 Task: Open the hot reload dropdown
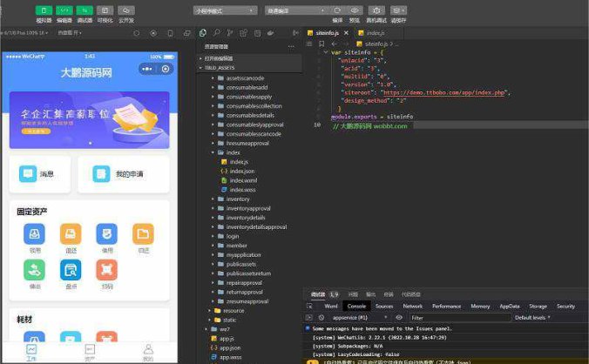(70, 33)
